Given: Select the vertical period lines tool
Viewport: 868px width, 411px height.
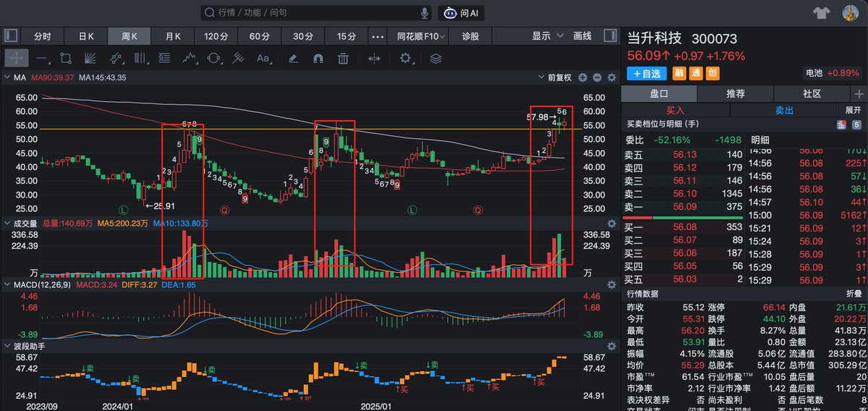Looking at the screenshot, I should pos(140,58).
